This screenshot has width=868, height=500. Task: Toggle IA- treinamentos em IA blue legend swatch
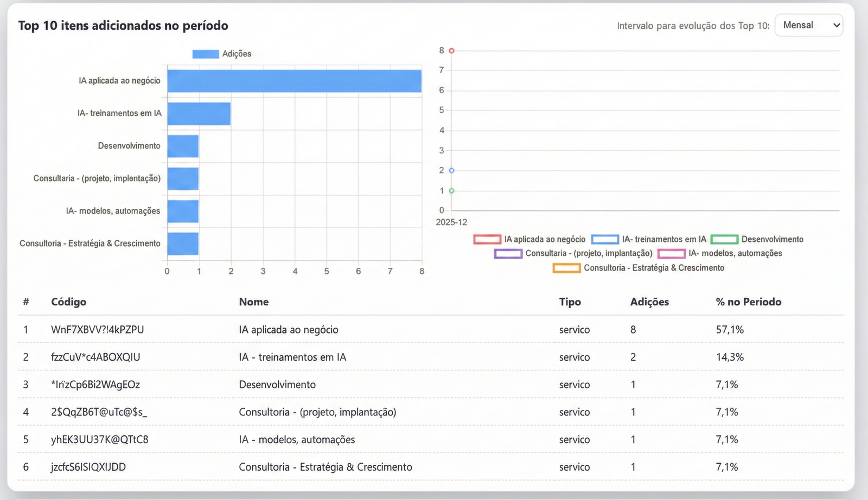coord(605,239)
